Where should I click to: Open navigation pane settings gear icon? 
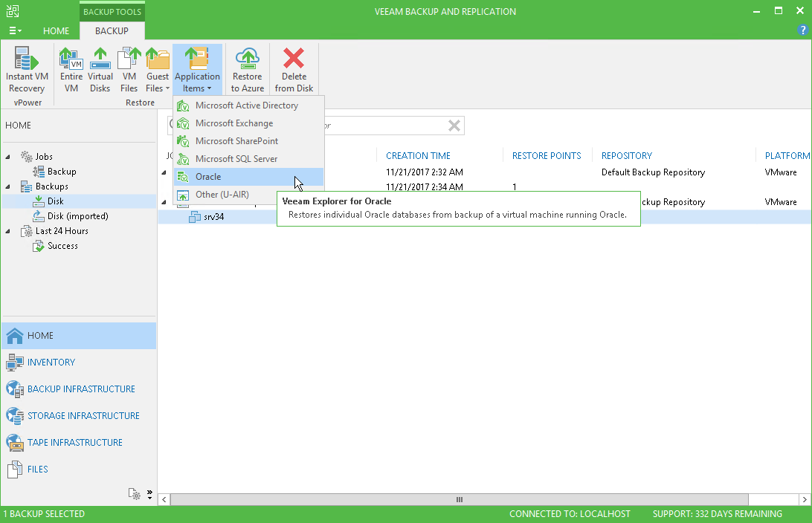(x=134, y=495)
